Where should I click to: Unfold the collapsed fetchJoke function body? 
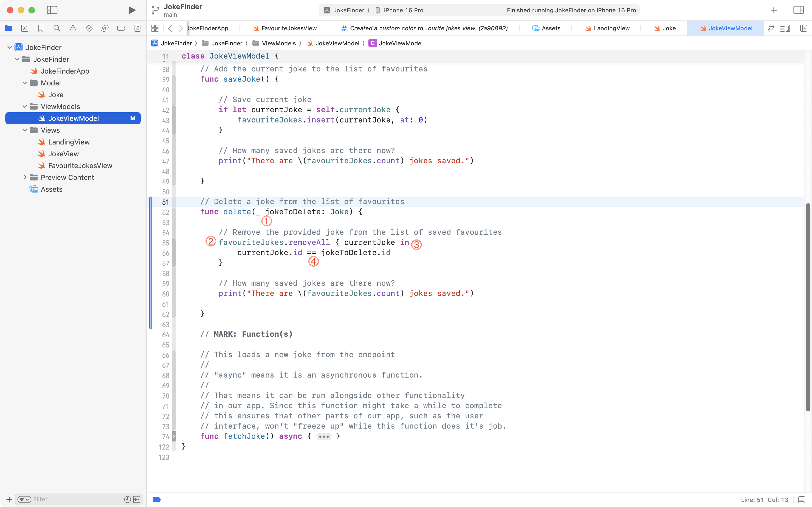click(x=324, y=436)
